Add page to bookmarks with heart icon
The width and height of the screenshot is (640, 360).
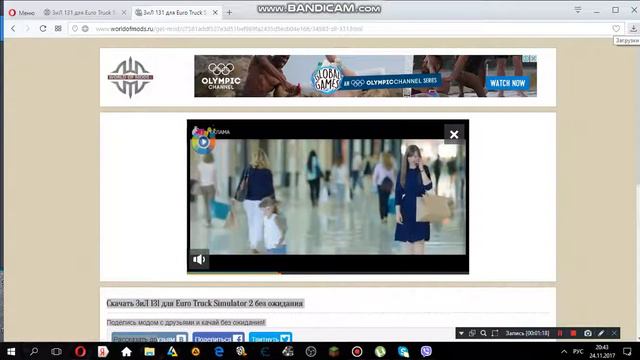pyautogui.click(x=616, y=29)
